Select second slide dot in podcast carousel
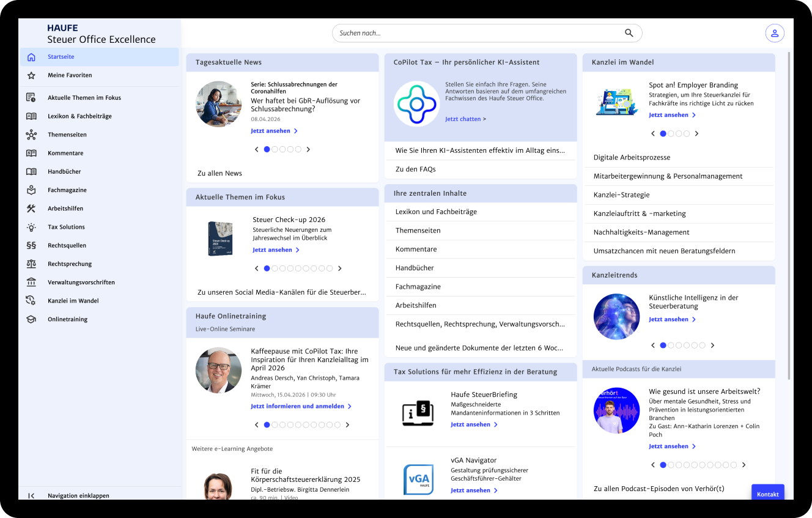This screenshot has height=518, width=812. pyautogui.click(x=671, y=465)
